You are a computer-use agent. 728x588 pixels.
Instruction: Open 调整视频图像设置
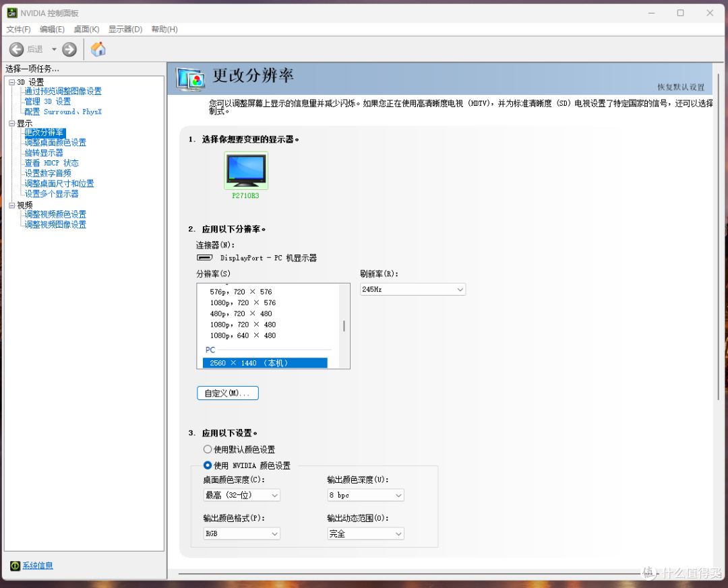[x=55, y=224]
